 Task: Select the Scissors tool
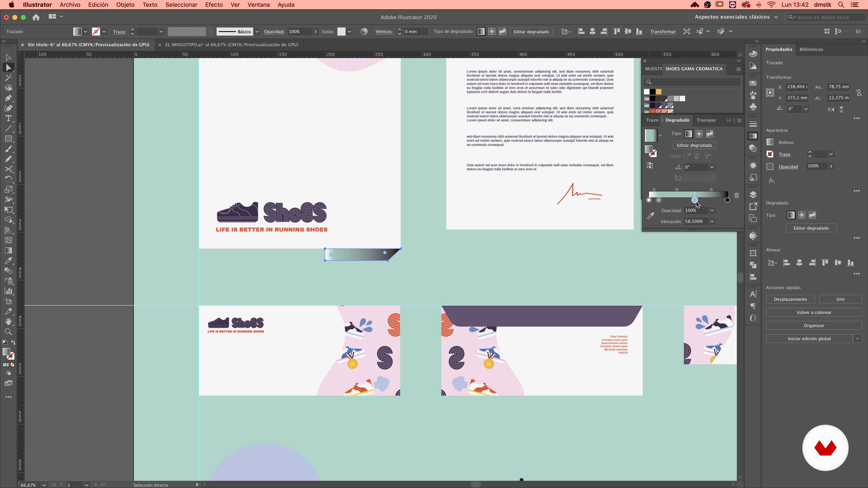(8, 169)
